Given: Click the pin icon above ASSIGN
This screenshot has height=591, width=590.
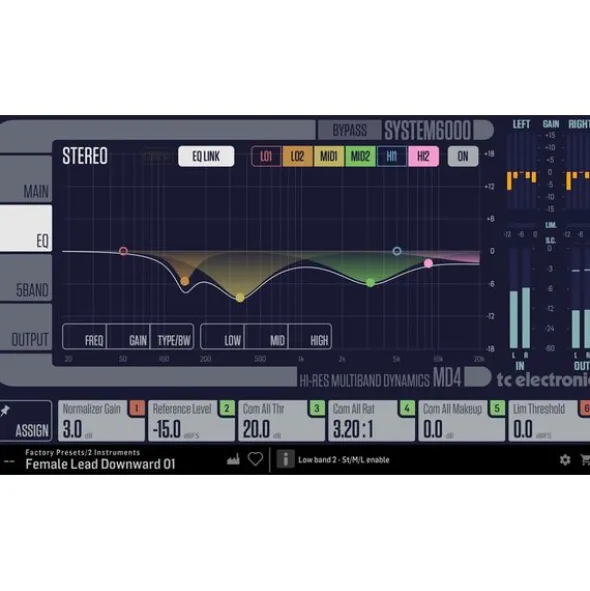Looking at the screenshot, I should pyautogui.click(x=5, y=410).
